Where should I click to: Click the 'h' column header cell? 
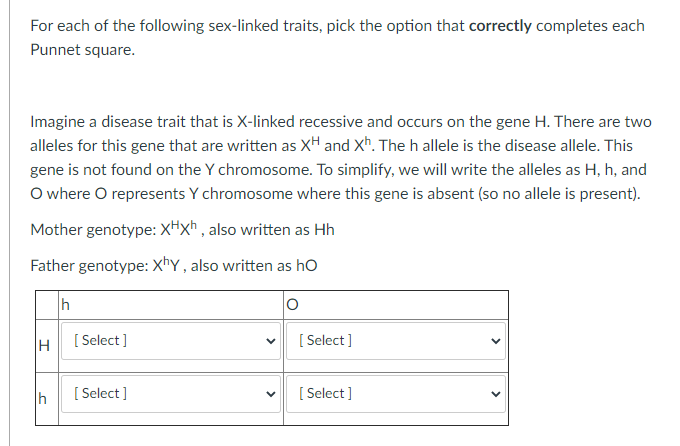(171, 305)
